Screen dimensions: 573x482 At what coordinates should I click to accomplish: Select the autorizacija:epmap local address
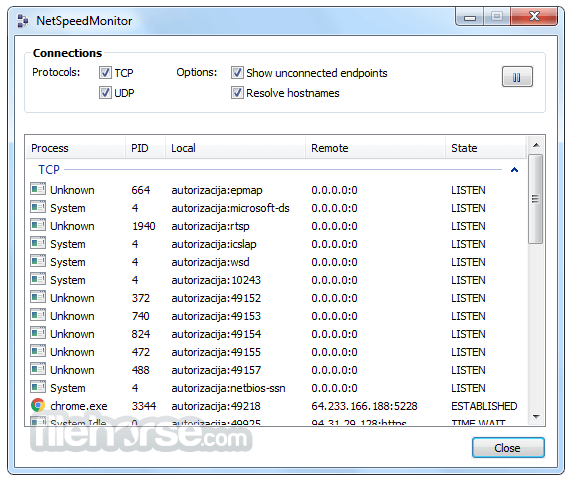[x=217, y=190]
